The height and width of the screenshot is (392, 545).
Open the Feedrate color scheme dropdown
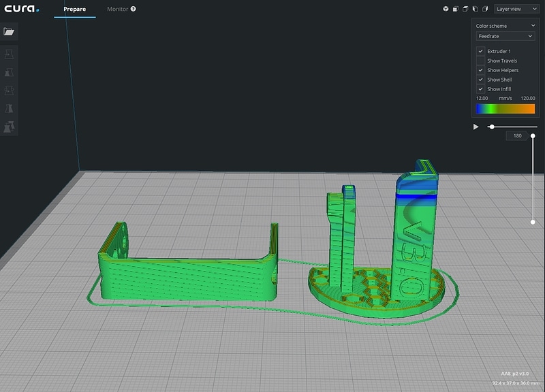click(505, 36)
